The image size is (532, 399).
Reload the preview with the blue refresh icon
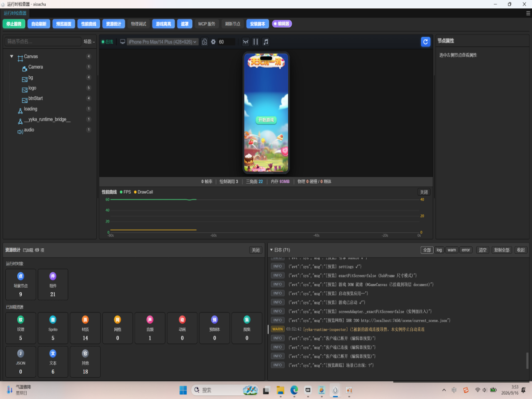[426, 42]
